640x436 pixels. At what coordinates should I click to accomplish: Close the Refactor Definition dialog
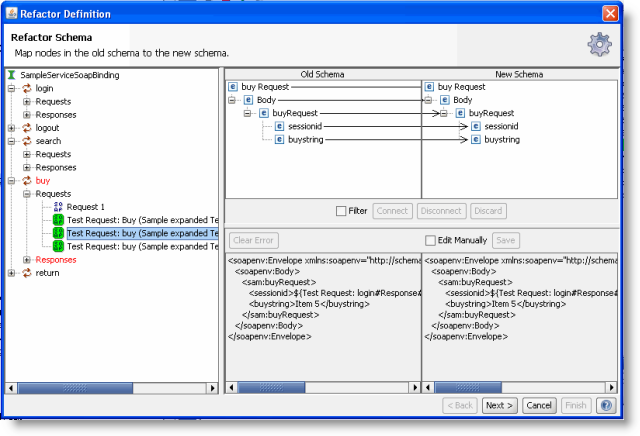[x=610, y=13]
